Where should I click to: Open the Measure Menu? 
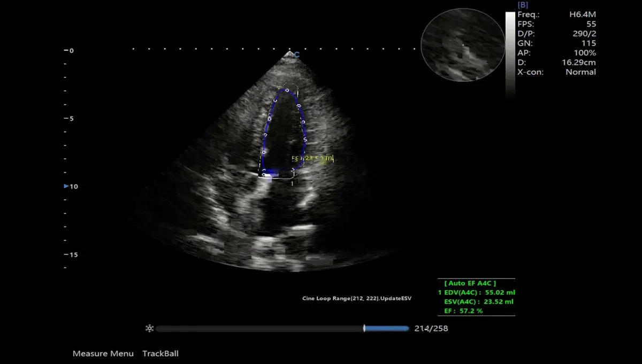[103, 353]
